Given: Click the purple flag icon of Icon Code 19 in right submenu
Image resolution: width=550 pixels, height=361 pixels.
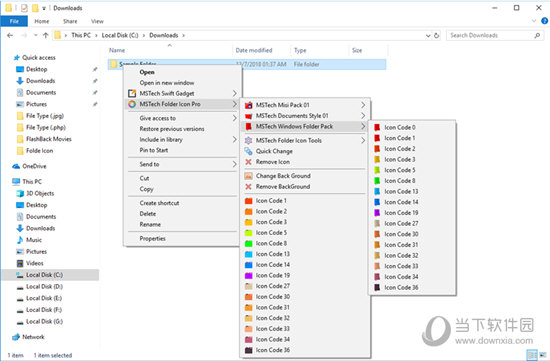Looking at the screenshot, I should click(x=377, y=213).
